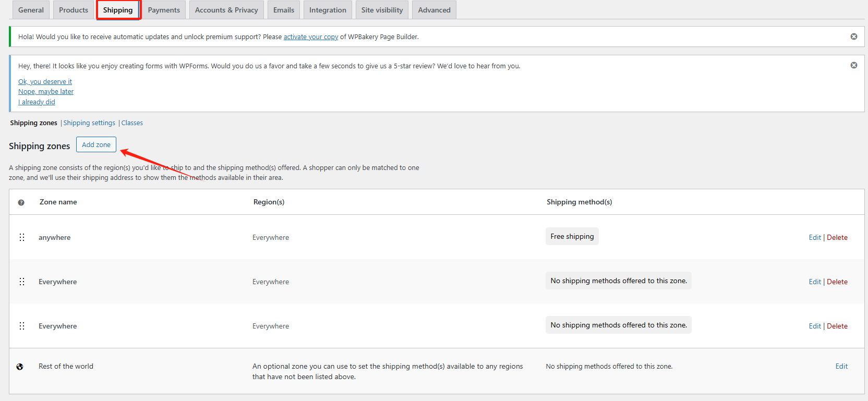Delete the anywhere shipping zone
The image size is (868, 401).
click(837, 237)
